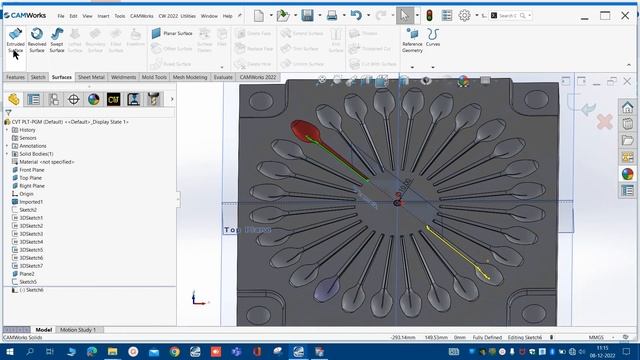This screenshot has width=640, height=360.
Task: Expand the Solid Bodies(1) node
Action: pos(7,154)
